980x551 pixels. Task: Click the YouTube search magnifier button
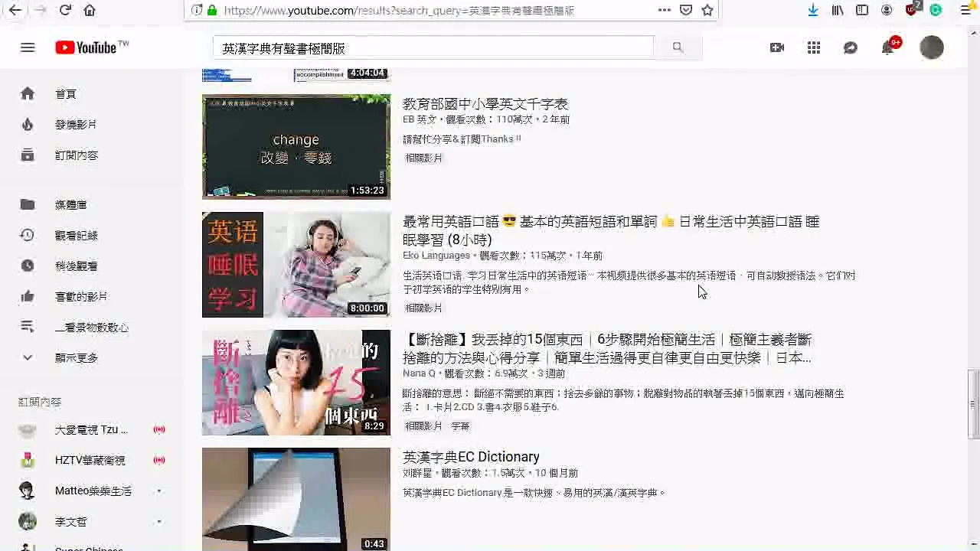pyautogui.click(x=678, y=47)
